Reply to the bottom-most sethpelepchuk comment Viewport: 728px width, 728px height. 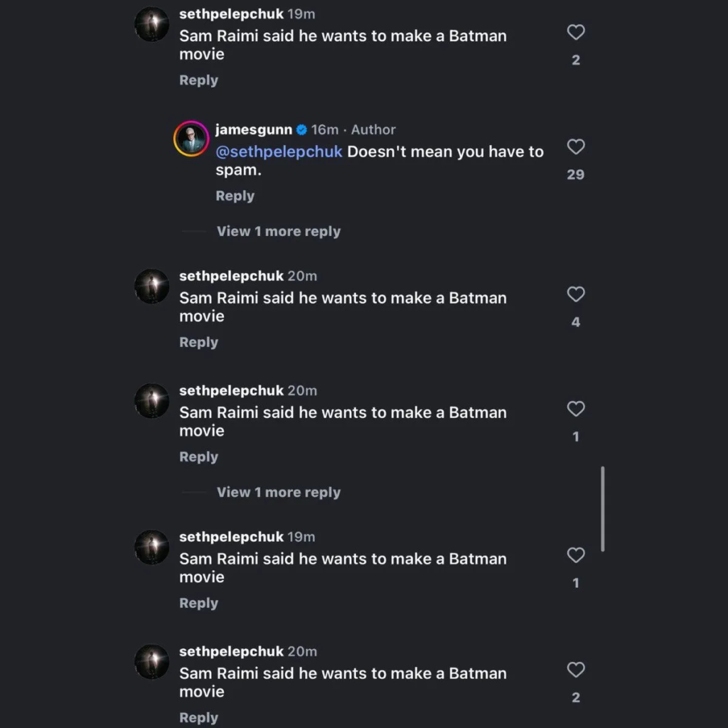click(198, 717)
